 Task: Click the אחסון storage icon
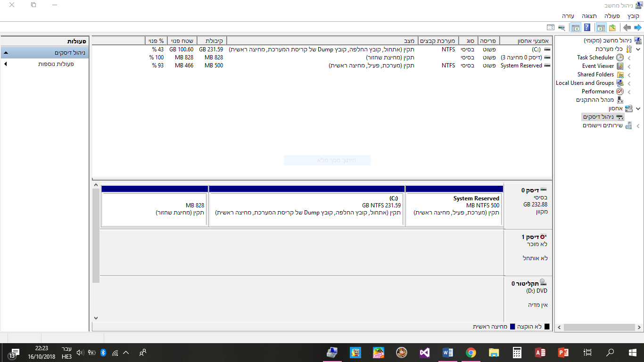pos(629,108)
